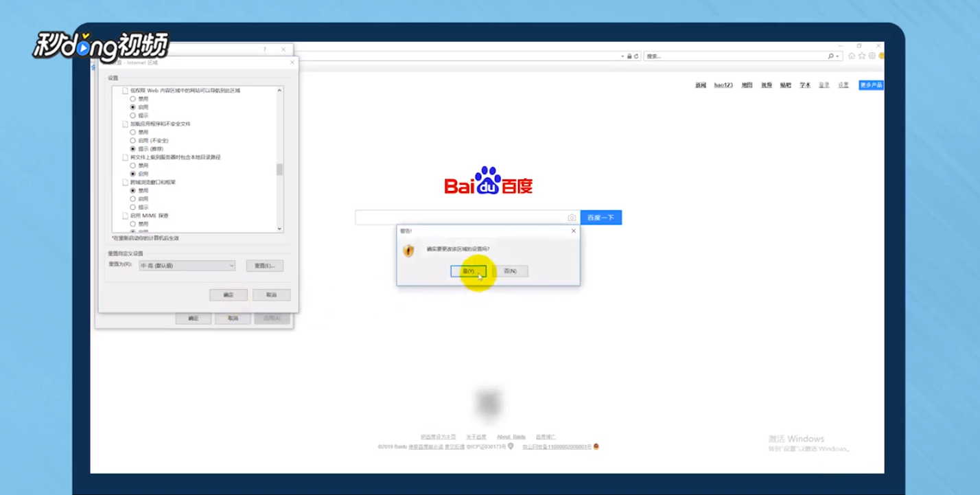Click the help question mark on the back dialog
The image size is (980, 495).
[x=265, y=49]
